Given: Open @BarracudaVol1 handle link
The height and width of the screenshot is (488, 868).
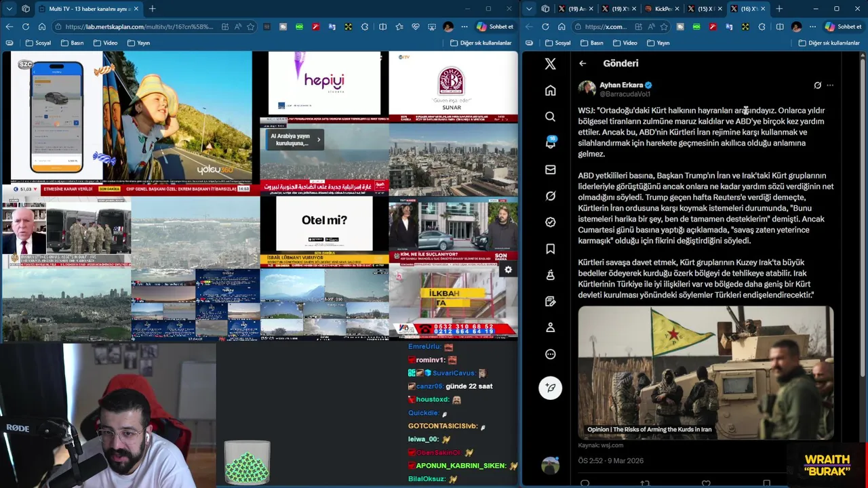Looking at the screenshot, I should (625, 94).
